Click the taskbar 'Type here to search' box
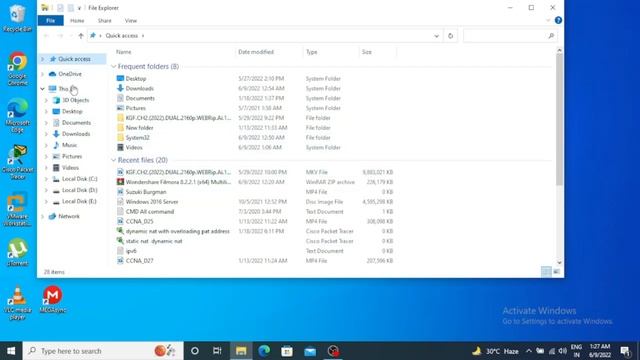640x360 pixels. 103,351
